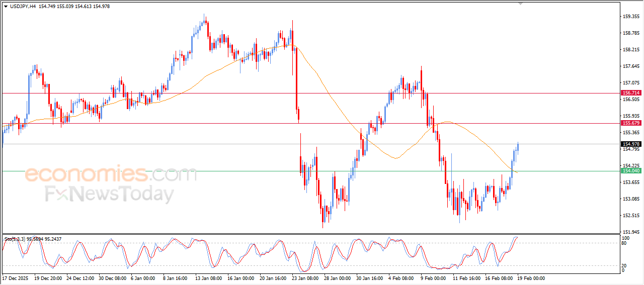Open the dropdown arrow beside USDJPY,H4
Image resolution: width=644 pixels, height=285 pixels.
click(6, 7)
